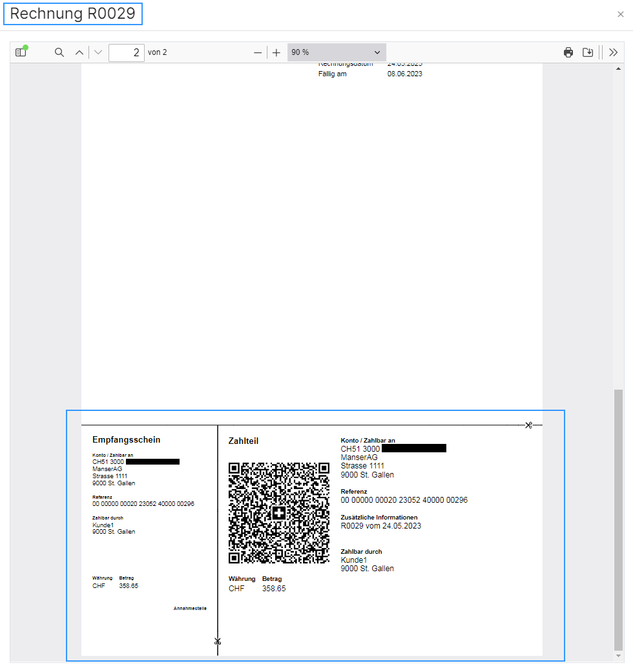633x672 pixels.
Task: Toggle the PDF sidebar panel
Action: [21, 52]
